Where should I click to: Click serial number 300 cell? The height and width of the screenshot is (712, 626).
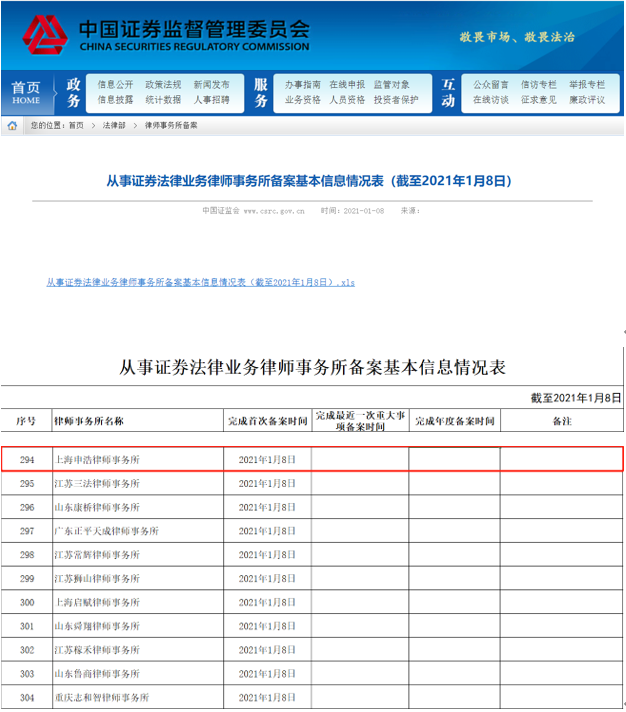[27, 602]
